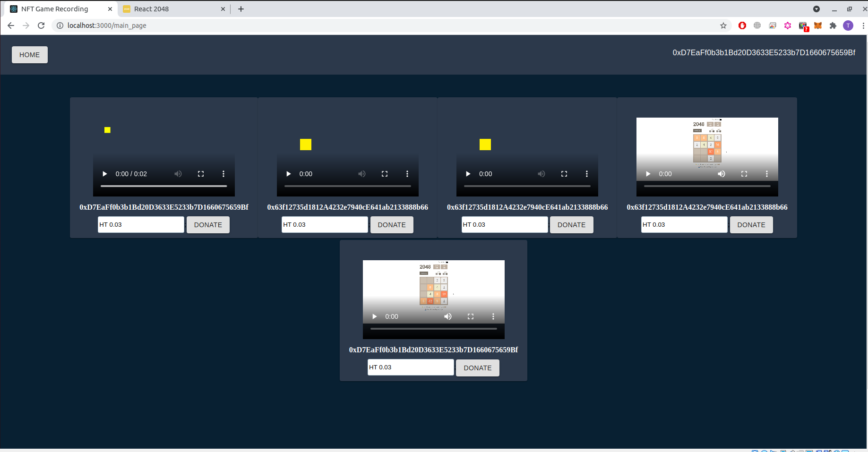The width and height of the screenshot is (868, 452).
Task: Toggle mute on the bottom 2048 video
Action: click(448, 316)
